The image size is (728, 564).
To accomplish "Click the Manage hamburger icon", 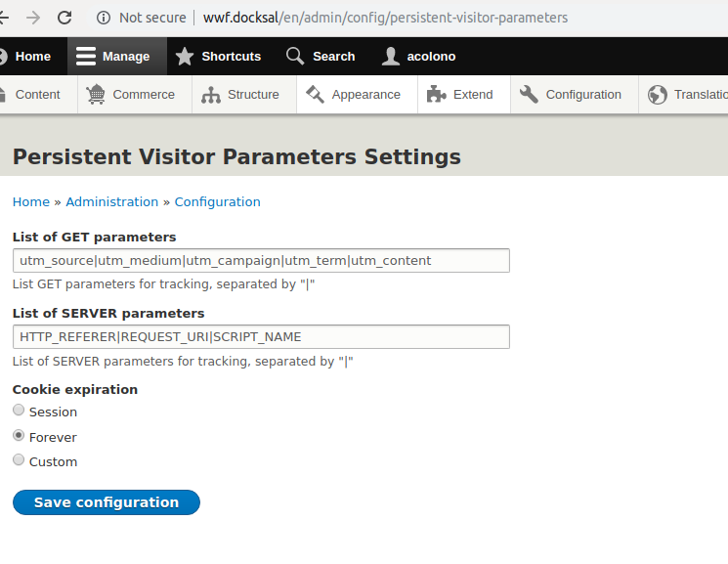I will (86, 57).
